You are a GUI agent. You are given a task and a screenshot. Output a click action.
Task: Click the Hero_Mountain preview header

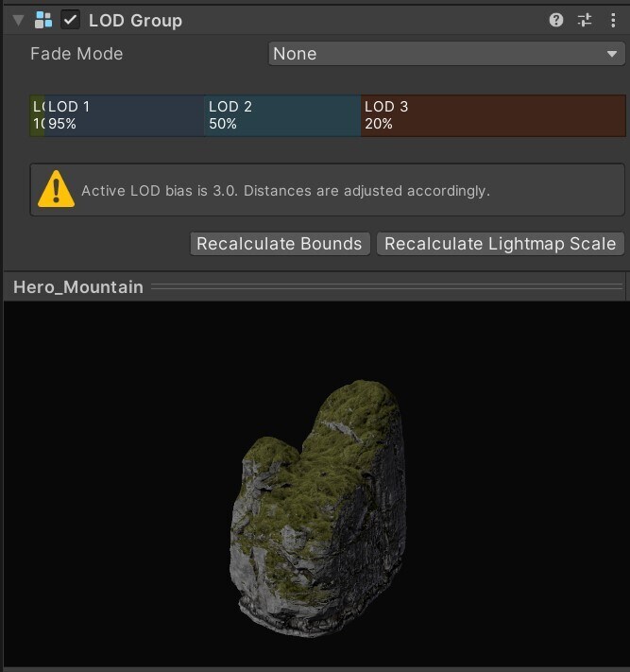[x=315, y=286]
